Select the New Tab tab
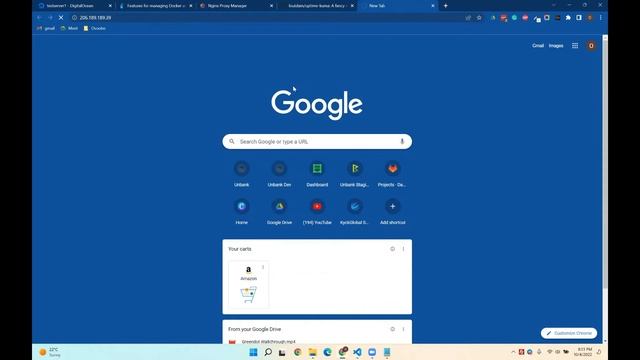The height and width of the screenshot is (360, 640). 397,6
